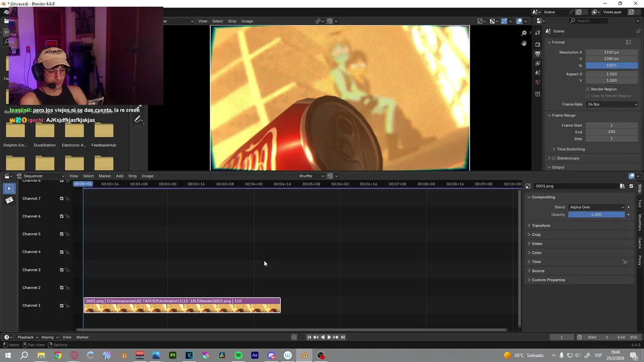Switch to the Modifiers sidebar tab
Image resolution: width=644 pixels, height=362 pixels.
640,222
